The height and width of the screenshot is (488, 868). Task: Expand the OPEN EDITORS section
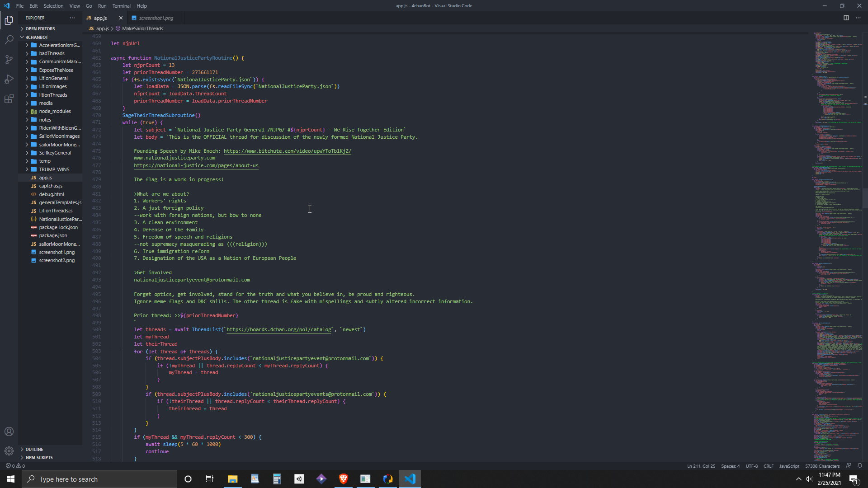(50, 28)
